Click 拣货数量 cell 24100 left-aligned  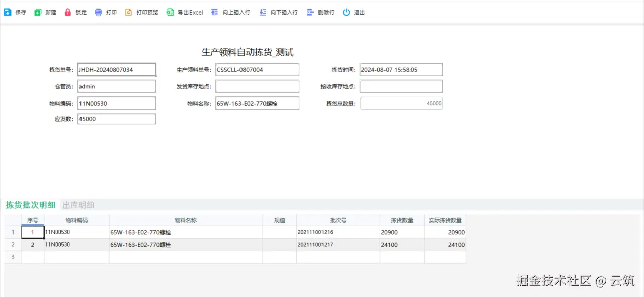point(402,245)
